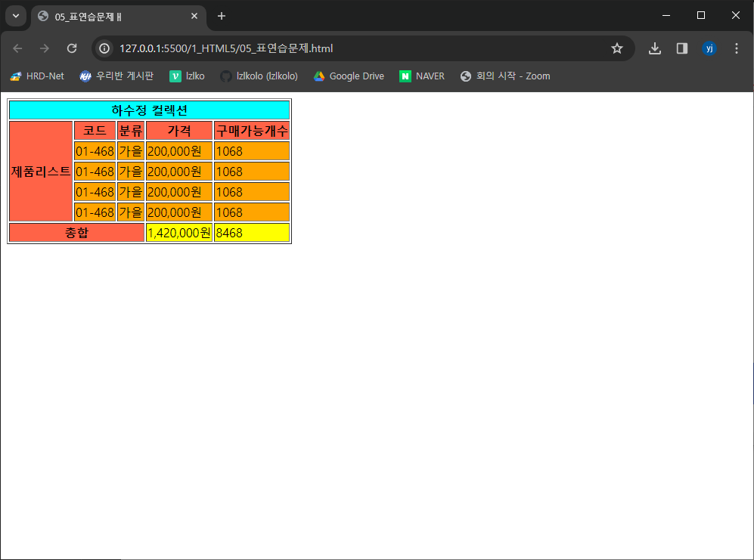754x560 pixels.
Task: Open the Google Drive bookmark
Action: click(349, 76)
